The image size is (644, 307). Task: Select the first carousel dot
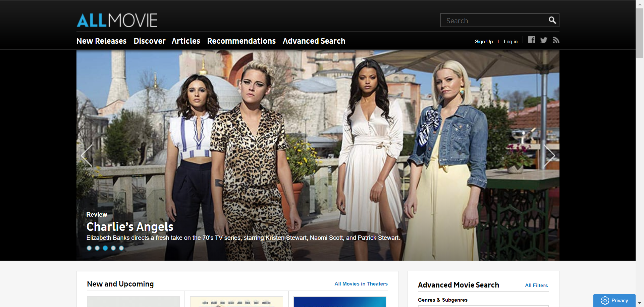89,248
